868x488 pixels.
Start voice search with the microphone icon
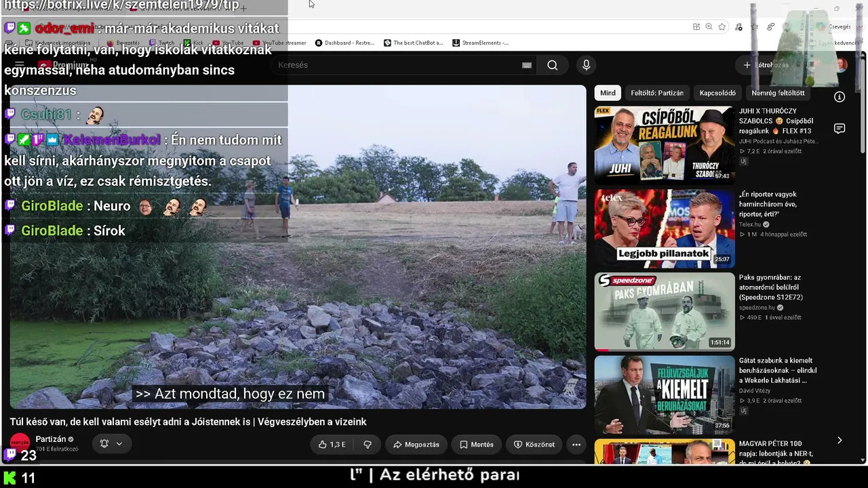pos(587,65)
